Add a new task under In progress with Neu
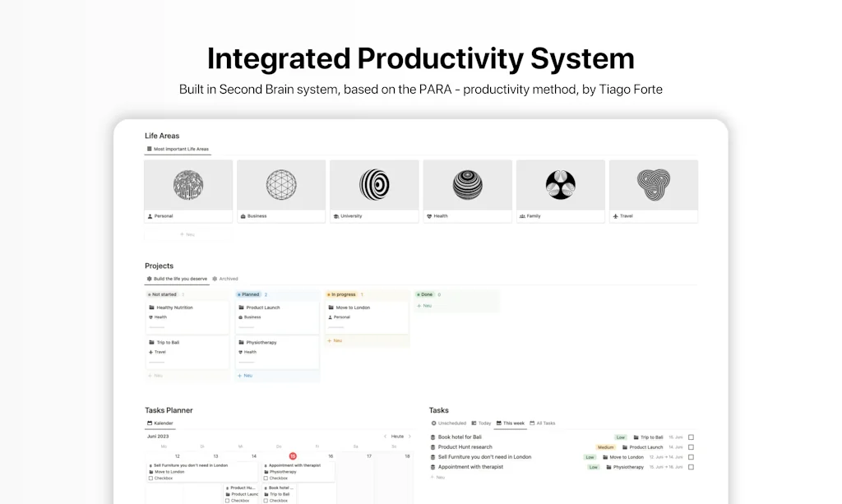The image size is (842, 504). (335, 340)
